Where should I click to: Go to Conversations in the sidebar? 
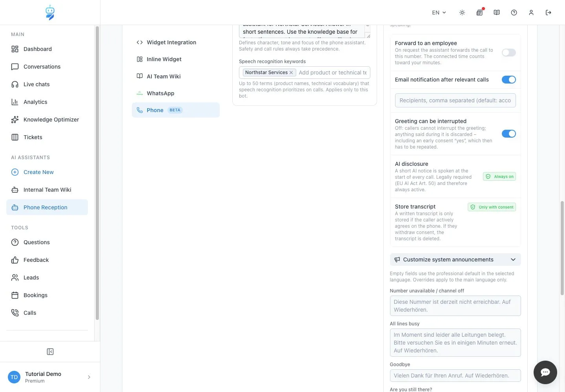(x=47, y=67)
